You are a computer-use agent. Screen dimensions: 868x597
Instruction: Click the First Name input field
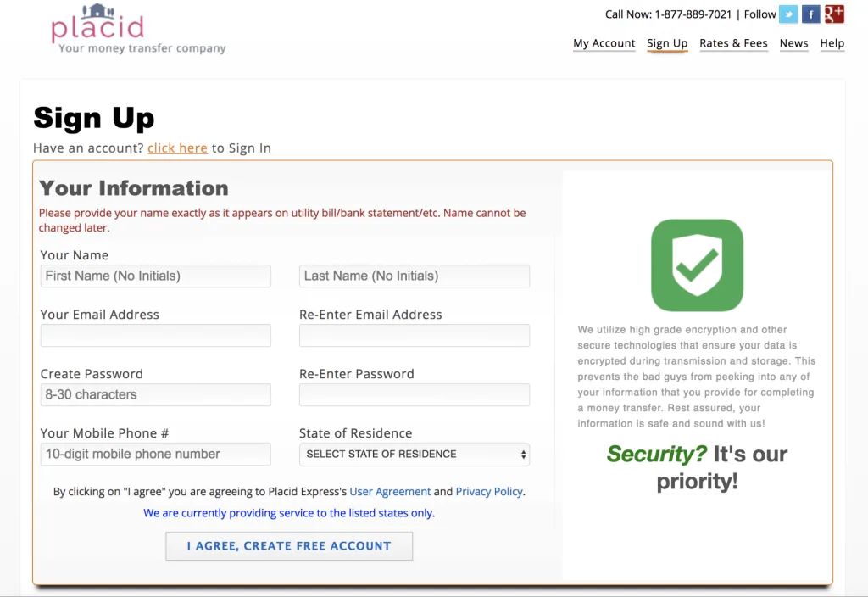(x=155, y=276)
